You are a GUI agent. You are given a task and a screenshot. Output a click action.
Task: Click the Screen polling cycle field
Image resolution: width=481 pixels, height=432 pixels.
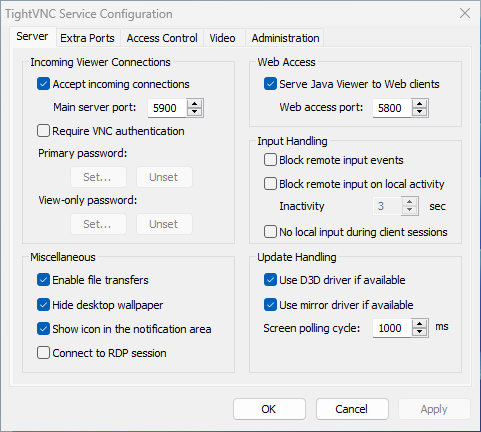click(392, 328)
